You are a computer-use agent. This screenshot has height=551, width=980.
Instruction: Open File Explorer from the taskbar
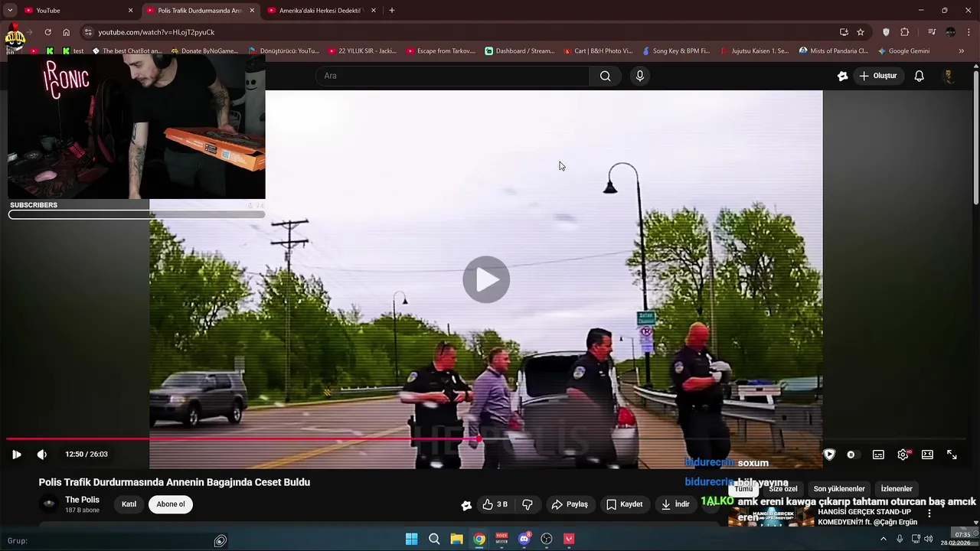coord(456,539)
